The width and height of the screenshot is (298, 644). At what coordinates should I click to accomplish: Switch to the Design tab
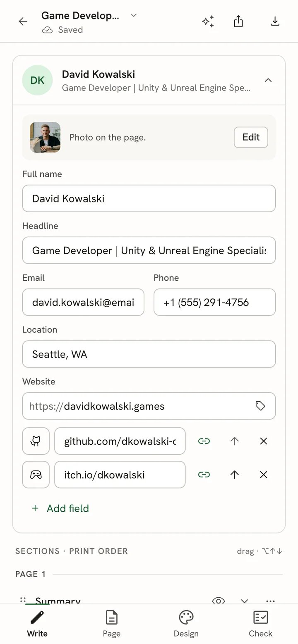point(186,624)
